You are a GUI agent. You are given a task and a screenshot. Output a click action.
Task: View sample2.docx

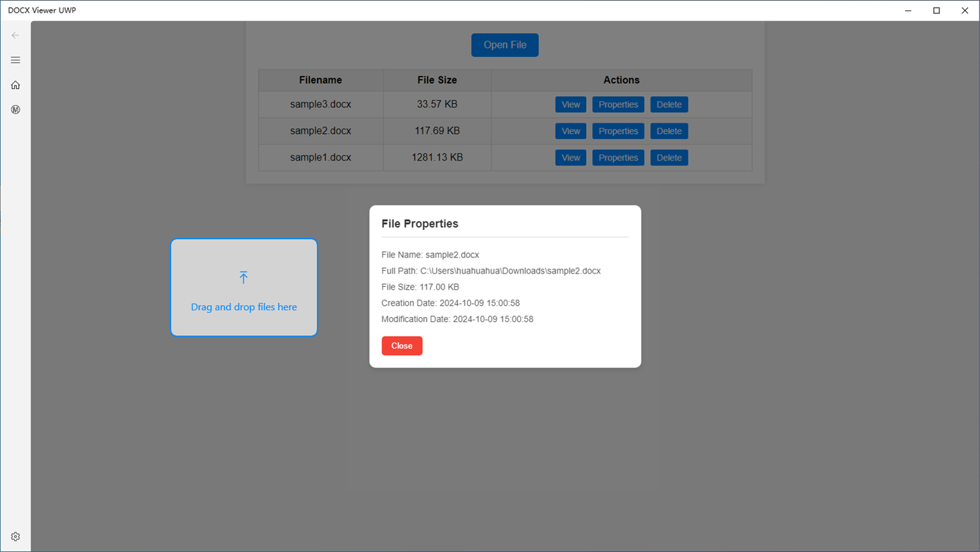pos(571,131)
